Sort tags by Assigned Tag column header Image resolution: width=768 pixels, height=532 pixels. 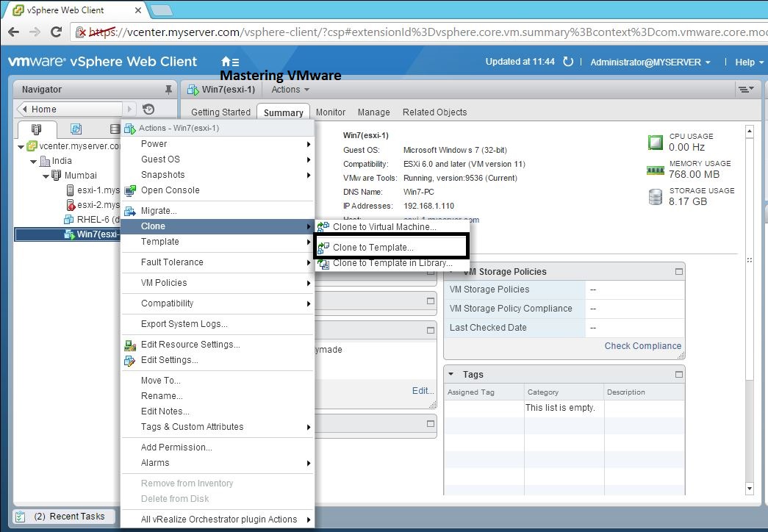pos(484,392)
